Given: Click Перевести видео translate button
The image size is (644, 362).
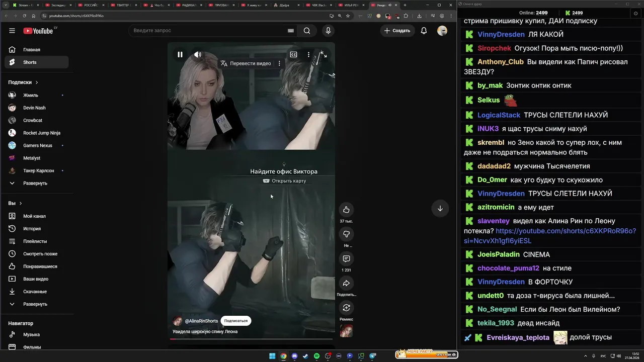Looking at the screenshot, I should click(x=246, y=63).
